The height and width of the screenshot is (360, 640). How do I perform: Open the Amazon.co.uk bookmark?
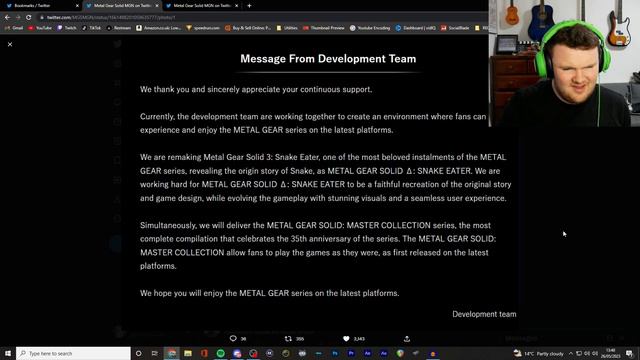(159, 28)
